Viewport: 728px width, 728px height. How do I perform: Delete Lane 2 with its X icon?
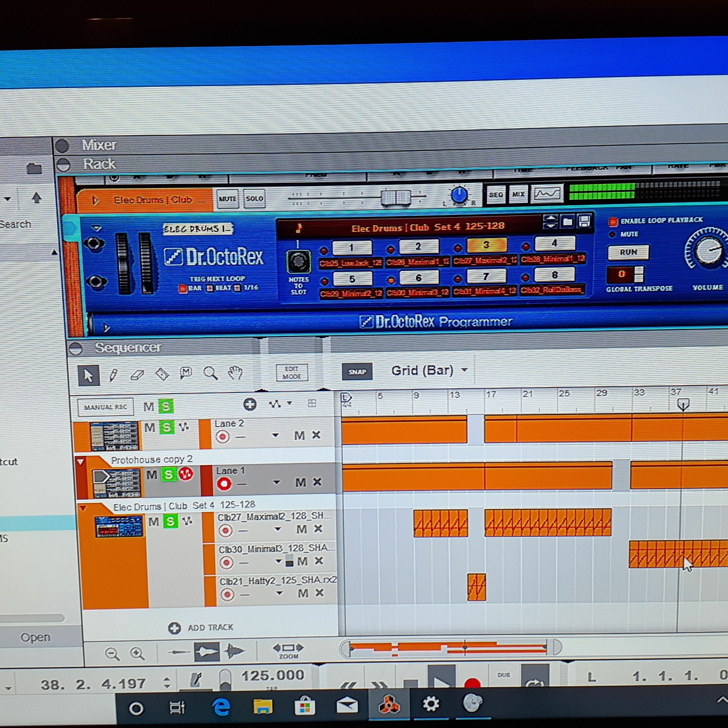(x=316, y=435)
